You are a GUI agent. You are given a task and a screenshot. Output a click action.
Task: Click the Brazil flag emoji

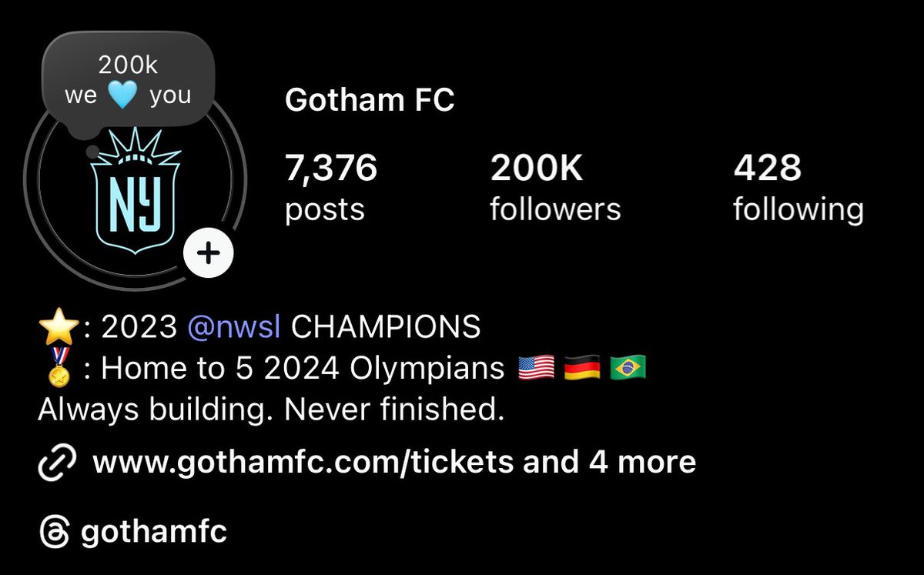point(628,369)
